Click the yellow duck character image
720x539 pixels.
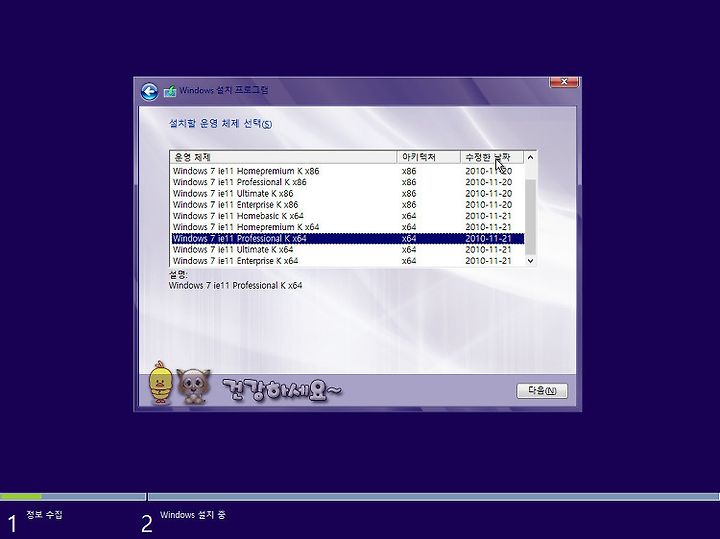pos(160,382)
